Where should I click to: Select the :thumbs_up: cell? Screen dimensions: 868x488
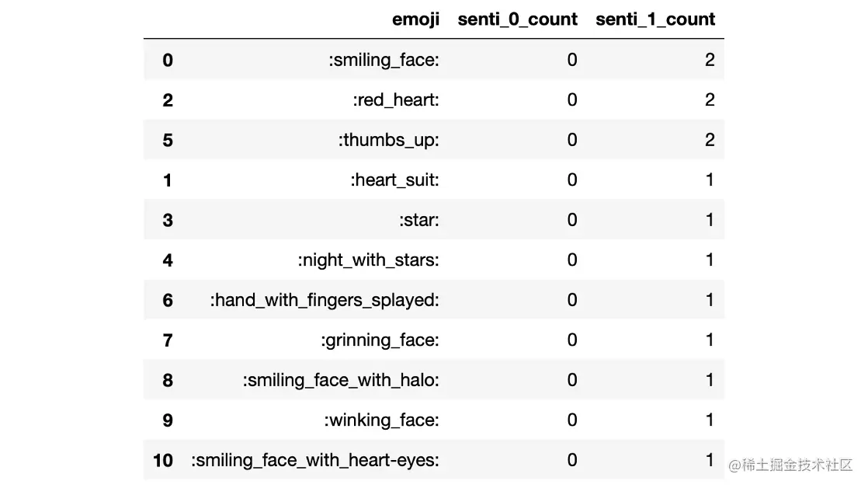pos(388,140)
